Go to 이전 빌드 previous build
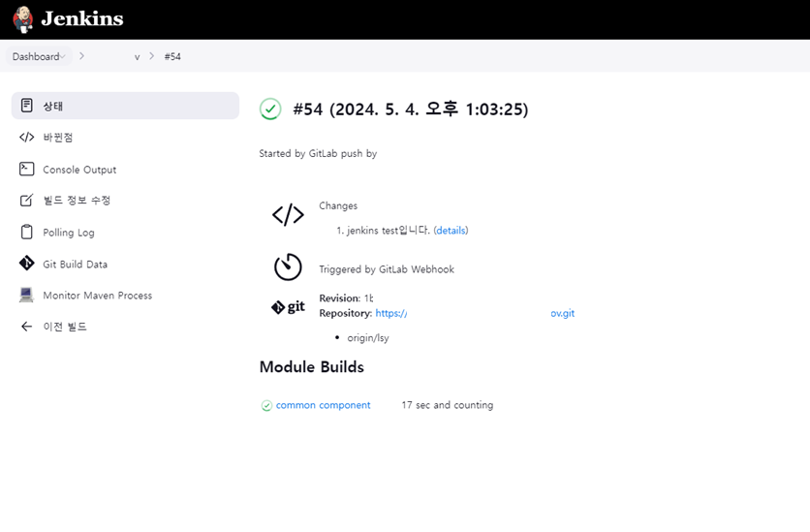This screenshot has width=810, height=532. point(65,327)
